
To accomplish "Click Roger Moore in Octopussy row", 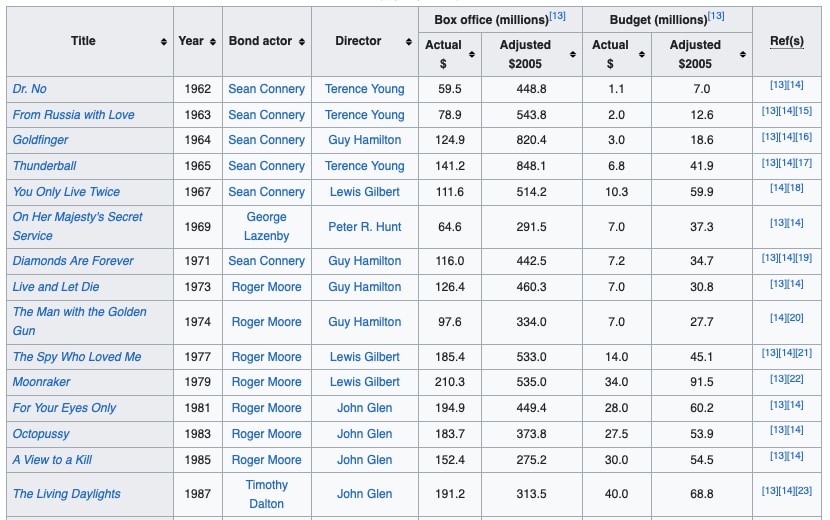I will tap(266, 434).
